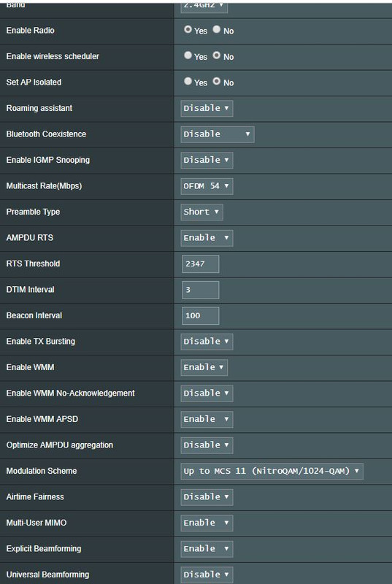
Task: Open the Preamble Type dropdown
Action: tap(201, 212)
